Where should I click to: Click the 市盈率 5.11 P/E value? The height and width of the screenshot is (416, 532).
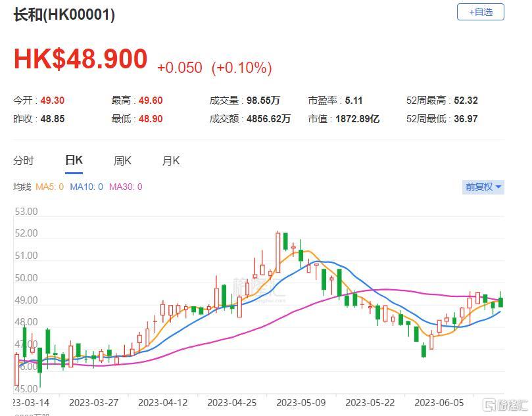click(335, 101)
